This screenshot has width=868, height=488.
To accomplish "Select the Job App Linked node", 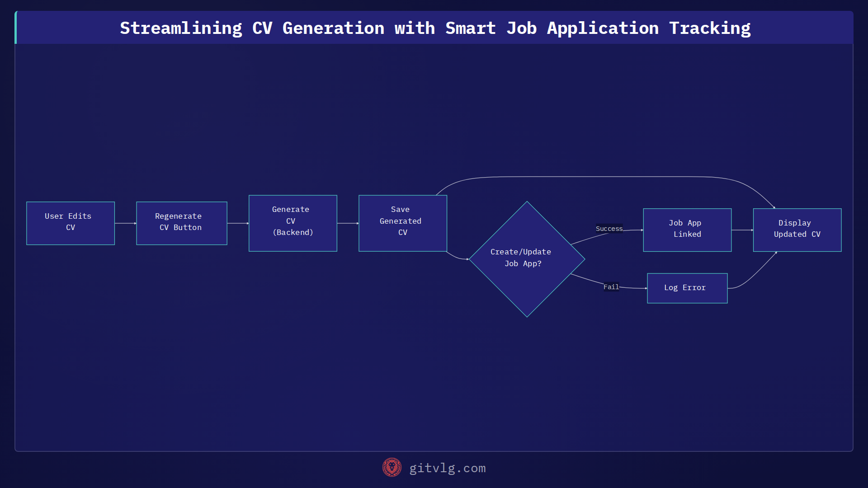I will (x=687, y=230).
